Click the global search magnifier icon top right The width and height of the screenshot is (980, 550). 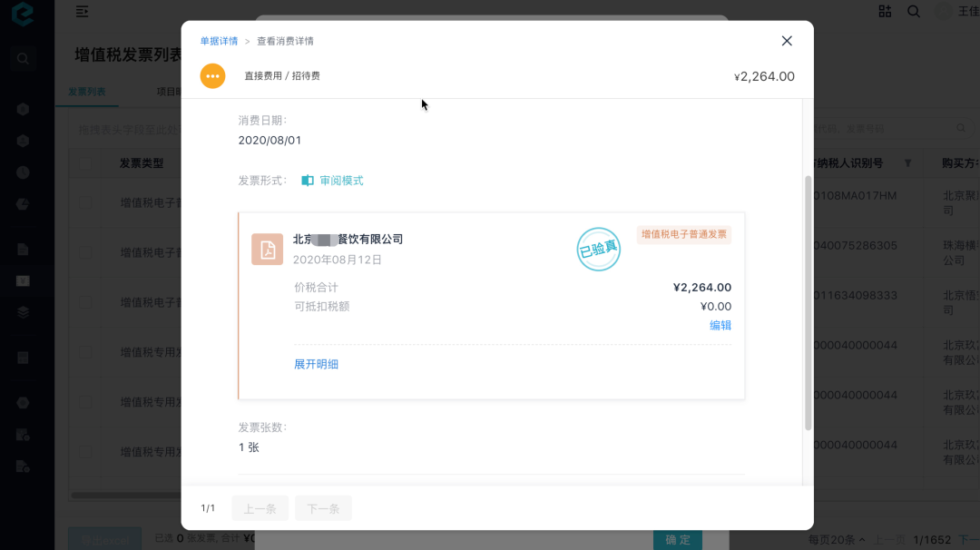914,12
